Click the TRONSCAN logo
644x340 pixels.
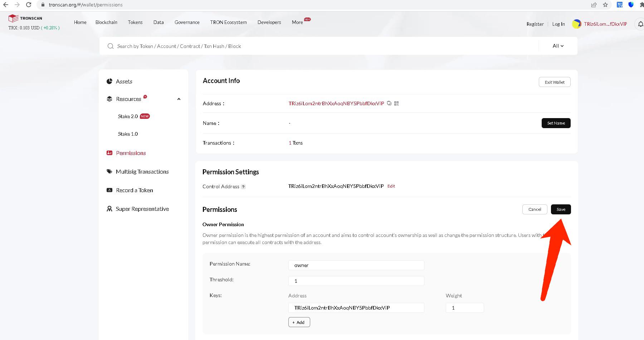click(x=25, y=18)
